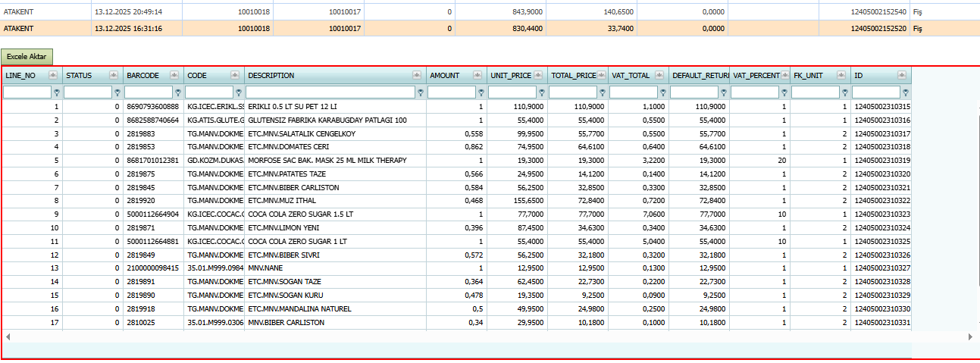980x363 pixels.
Task: Open the filter funnel for VAT_PERCENT column
Action: [784, 92]
